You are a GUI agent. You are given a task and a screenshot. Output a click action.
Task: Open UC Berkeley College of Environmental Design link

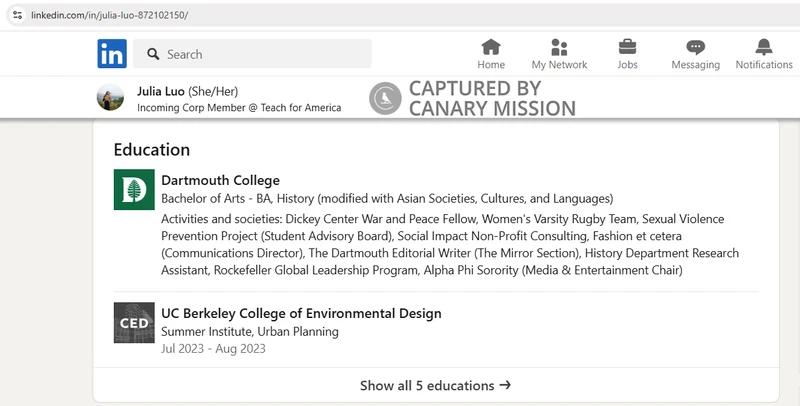click(x=301, y=313)
